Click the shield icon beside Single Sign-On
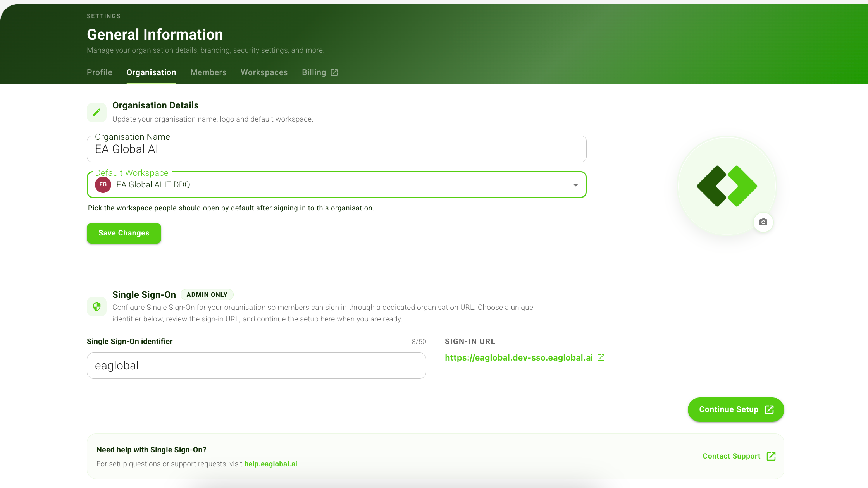Image resolution: width=868 pixels, height=488 pixels. pos(96,307)
